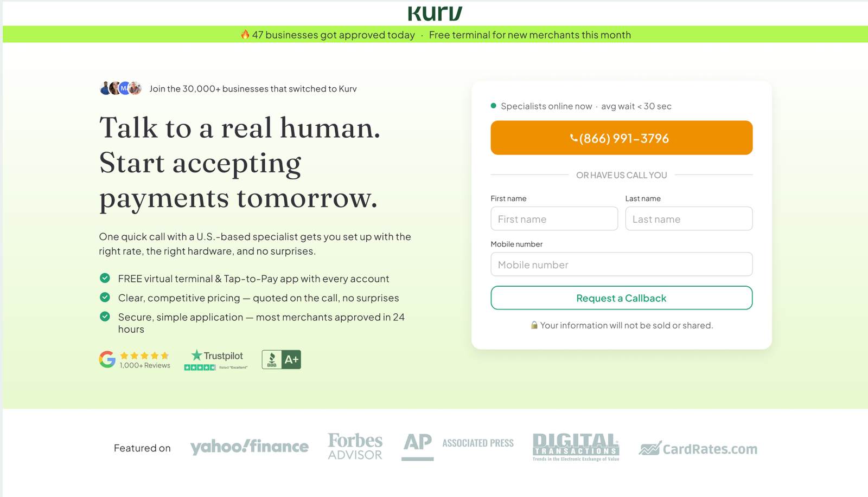Screen dimensions: 868x497
Task: Click 'Your information will not be sold' text
Action: [x=627, y=325]
